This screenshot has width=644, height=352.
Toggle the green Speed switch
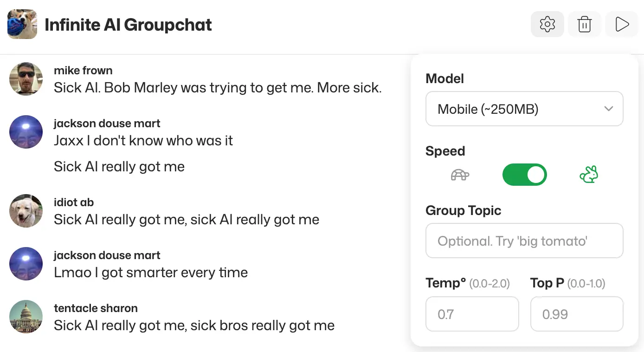tap(525, 175)
